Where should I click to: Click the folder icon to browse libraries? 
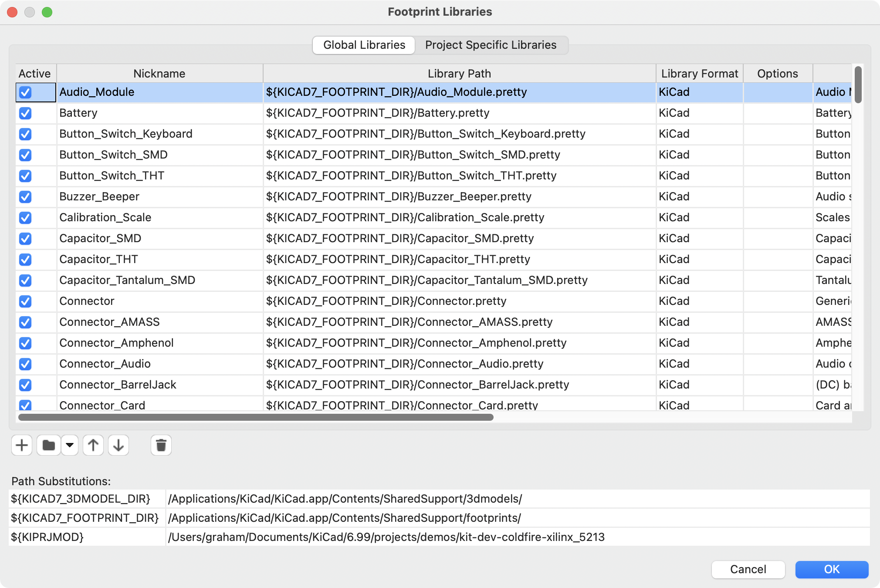49,445
